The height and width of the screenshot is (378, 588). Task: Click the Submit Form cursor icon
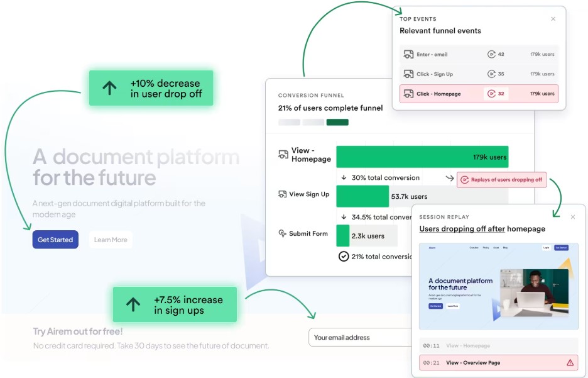click(x=283, y=233)
